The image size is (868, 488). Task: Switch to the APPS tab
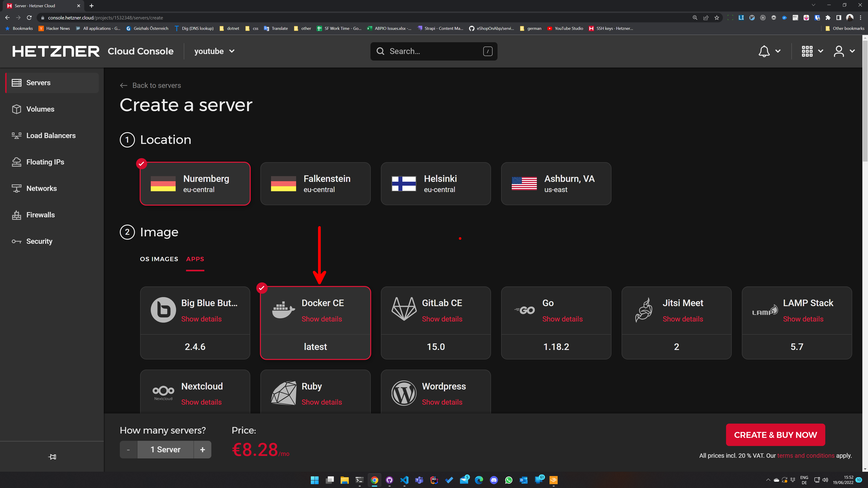point(195,259)
